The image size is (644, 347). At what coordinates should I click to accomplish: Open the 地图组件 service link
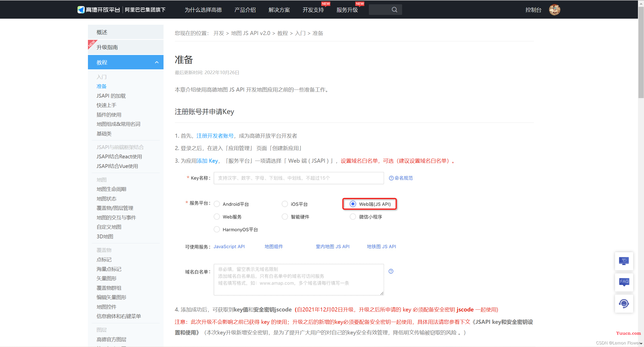pyautogui.click(x=274, y=247)
